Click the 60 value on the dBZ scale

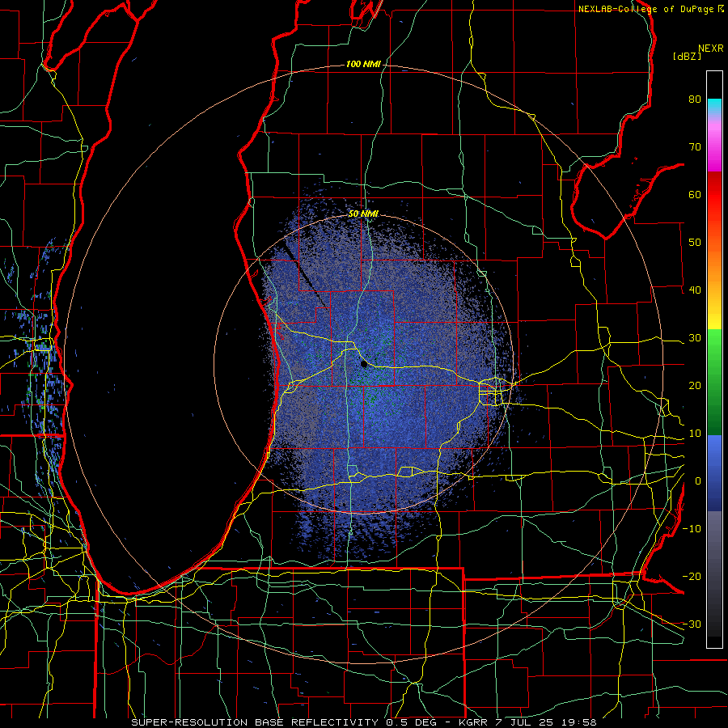coord(695,194)
